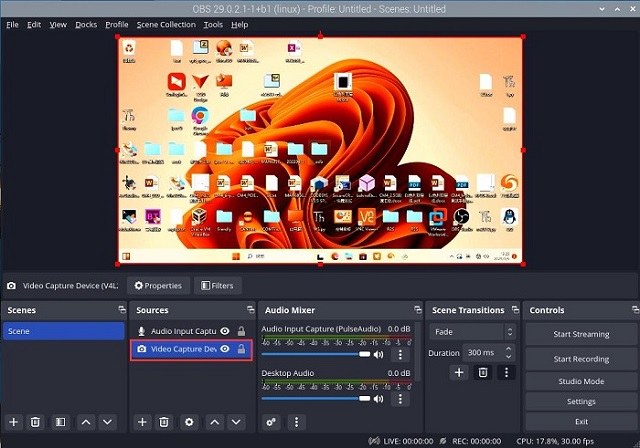The width and height of the screenshot is (640, 448).
Task: Open the File menu
Action: click(x=12, y=24)
